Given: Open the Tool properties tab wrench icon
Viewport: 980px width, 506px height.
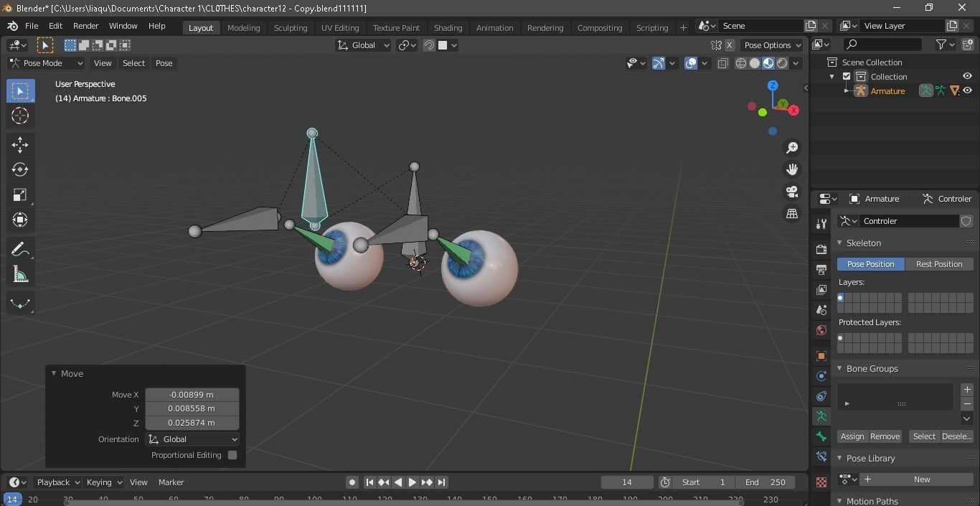Looking at the screenshot, I should [821, 224].
